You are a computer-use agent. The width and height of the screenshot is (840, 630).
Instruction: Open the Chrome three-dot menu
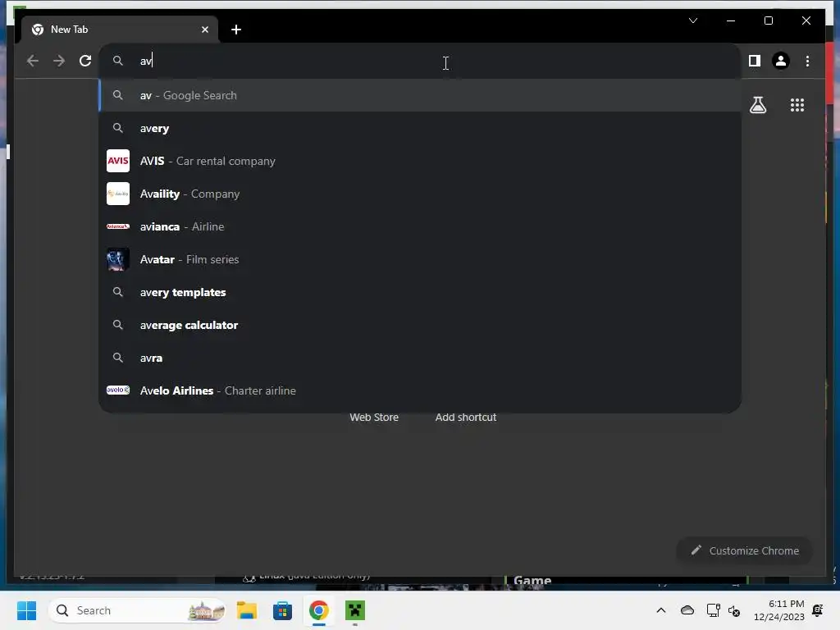pyautogui.click(x=807, y=61)
